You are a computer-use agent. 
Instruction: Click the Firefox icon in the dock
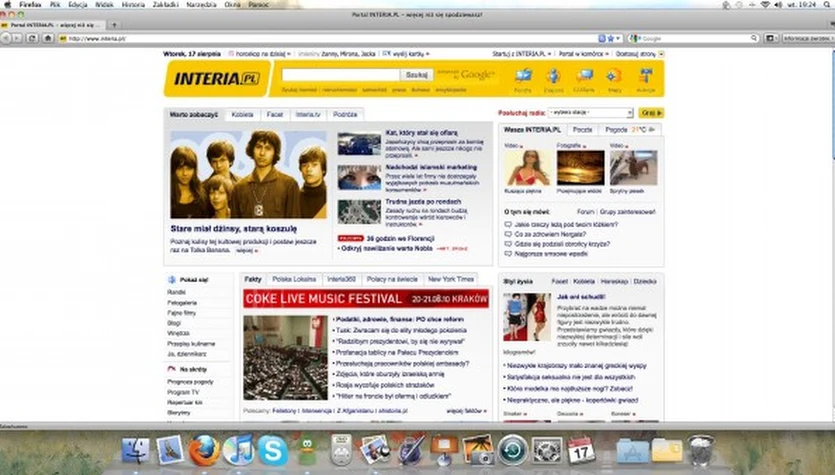(x=204, y=450)
